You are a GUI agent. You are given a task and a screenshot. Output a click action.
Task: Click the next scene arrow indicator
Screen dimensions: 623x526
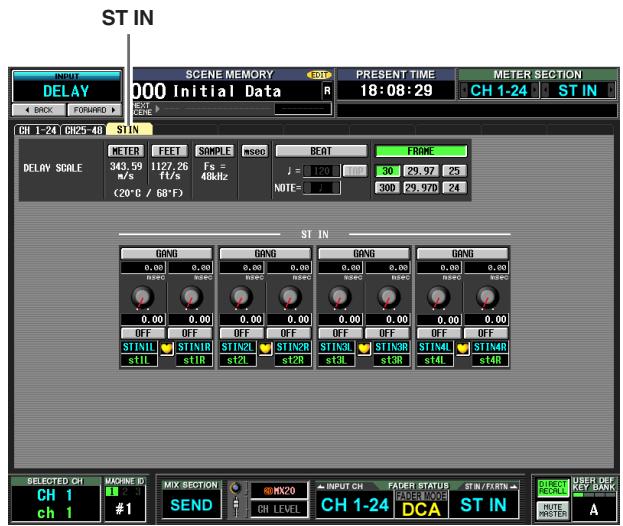pyautogui.click(x=158, y=108)
